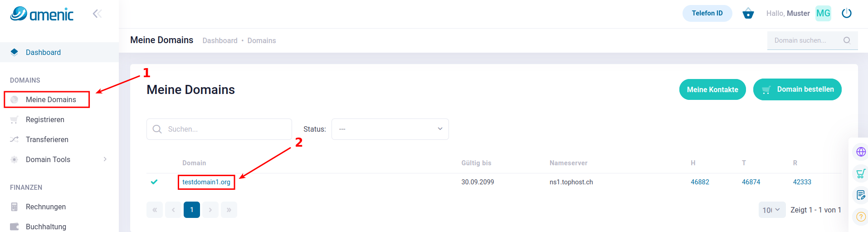Click the Meine Kontakte button
The image size is (868, 232).
pyautogui.click(x=712, y=89)
